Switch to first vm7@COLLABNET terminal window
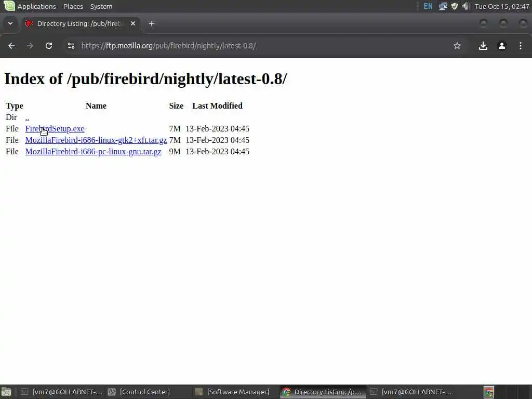The image size is (532, 399). (x=61, y=392)
